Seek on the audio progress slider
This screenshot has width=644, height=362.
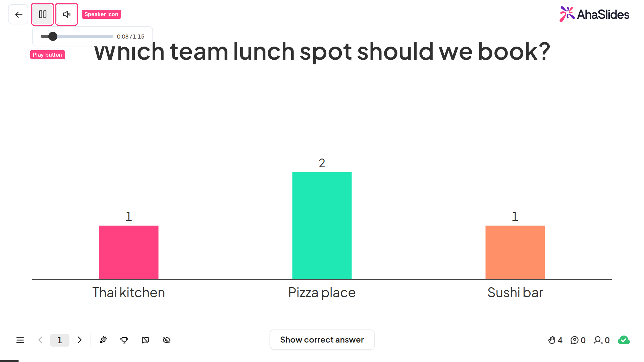77,36
